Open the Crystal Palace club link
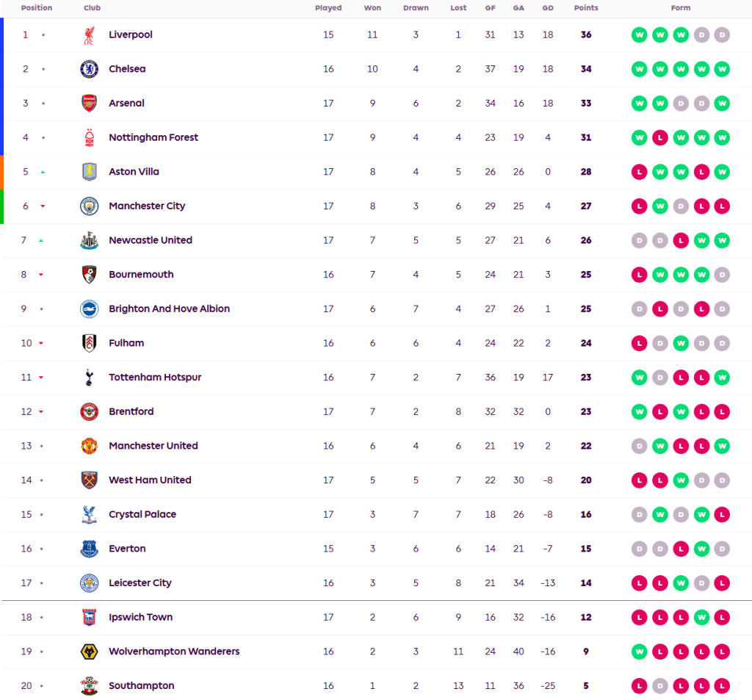The width and height of the screenshot is (752, 700). [x=142, y=515]
